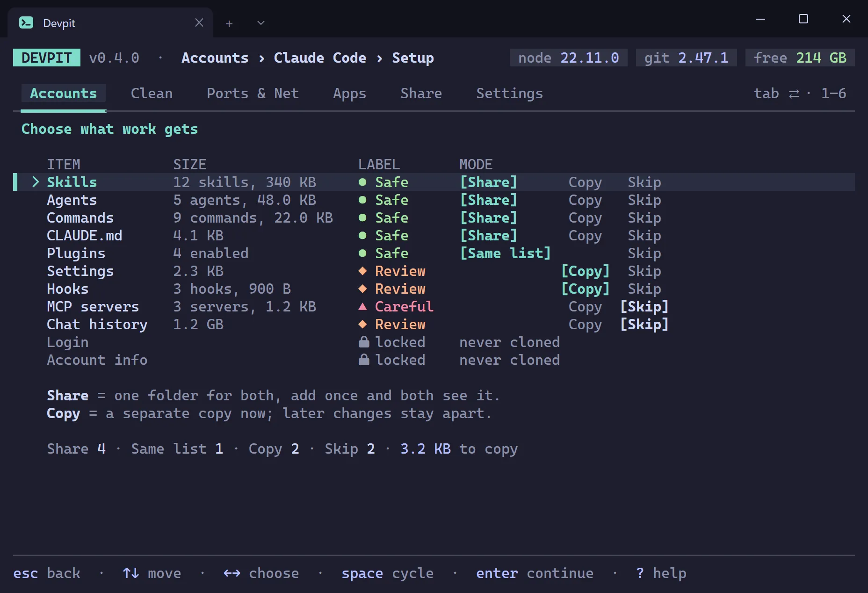Click the Devpit terminal tab icon

point(26,22)
